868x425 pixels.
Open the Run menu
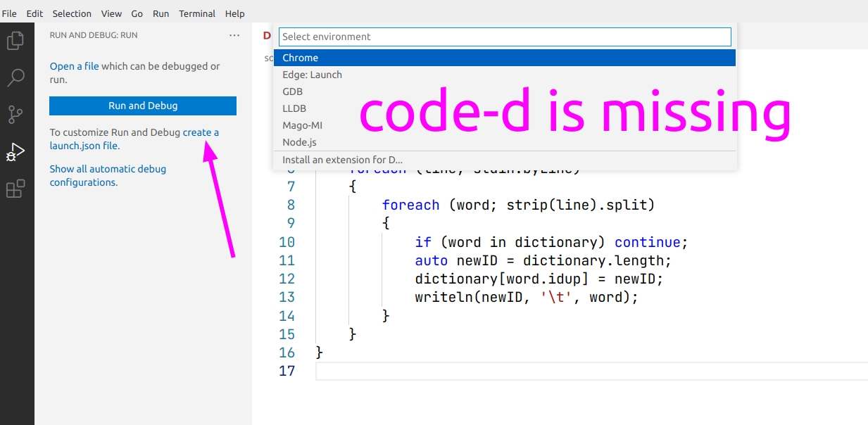[x=161, y=13]
